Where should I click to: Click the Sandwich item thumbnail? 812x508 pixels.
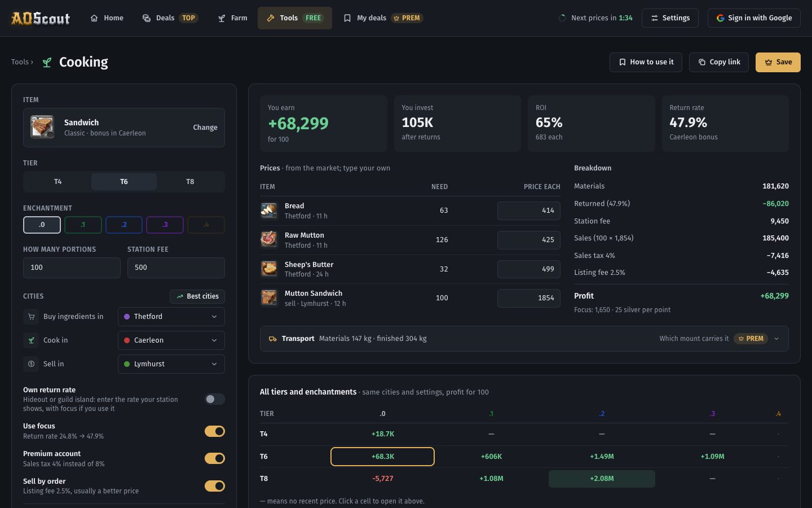click(42, 128)
